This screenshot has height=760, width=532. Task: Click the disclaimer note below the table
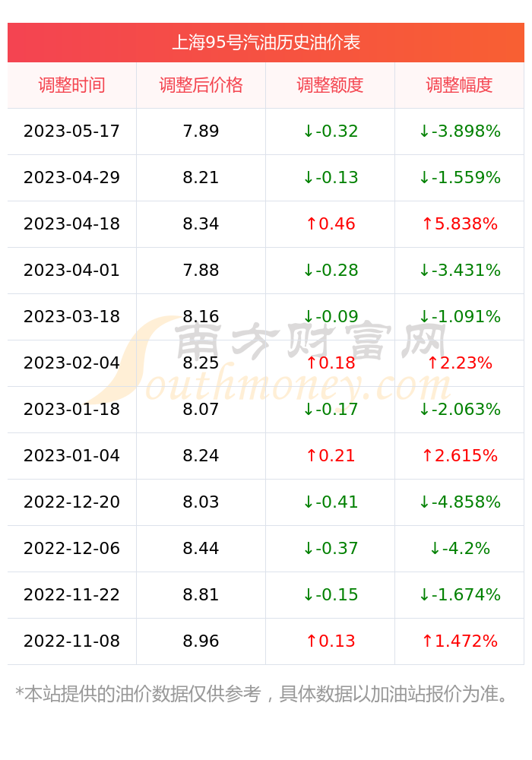coord(261,694)
